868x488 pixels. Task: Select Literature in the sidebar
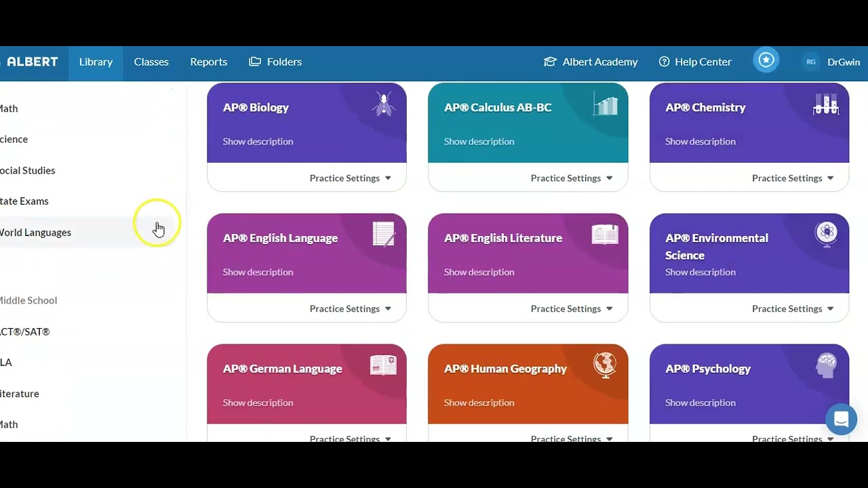tap(19, 393)
